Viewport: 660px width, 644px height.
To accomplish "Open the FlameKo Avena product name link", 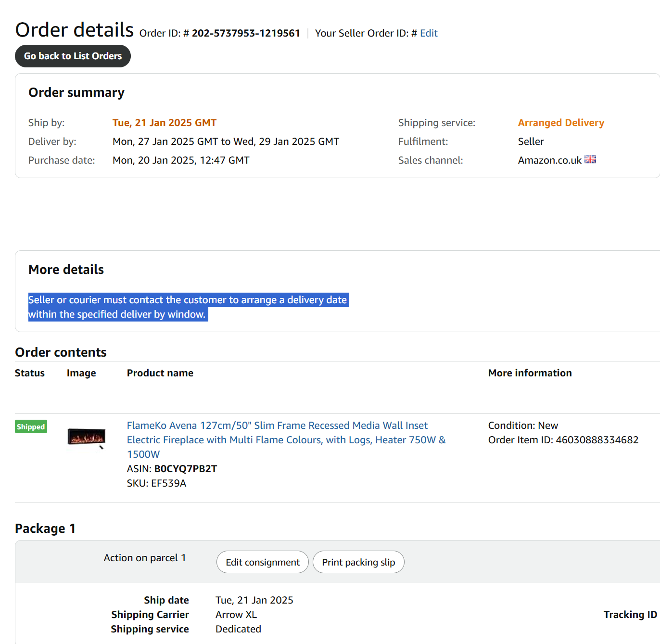I will pos(277,425).
